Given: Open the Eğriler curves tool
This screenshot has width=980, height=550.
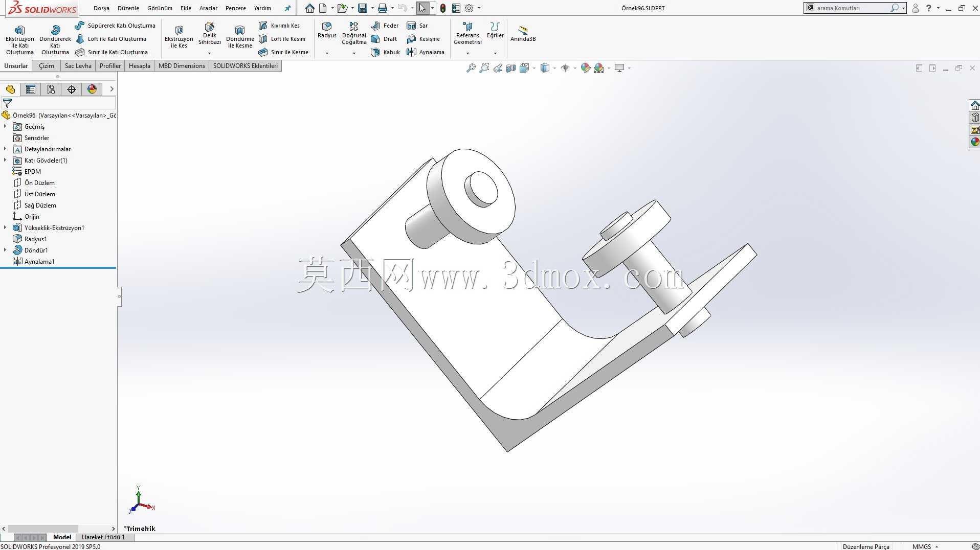Looking at the screenshot, I should pos(495,30).
